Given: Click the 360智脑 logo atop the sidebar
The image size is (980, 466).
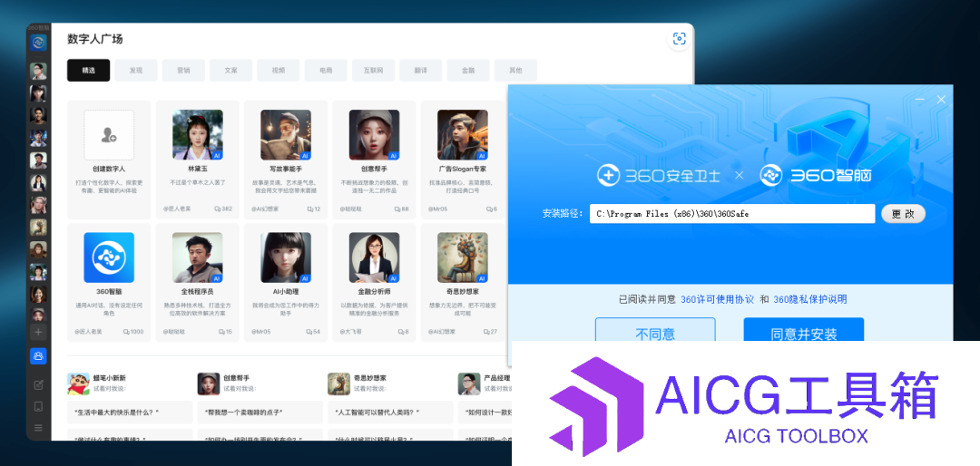Looking at the screenshot, I should click(x=38, y=44).
